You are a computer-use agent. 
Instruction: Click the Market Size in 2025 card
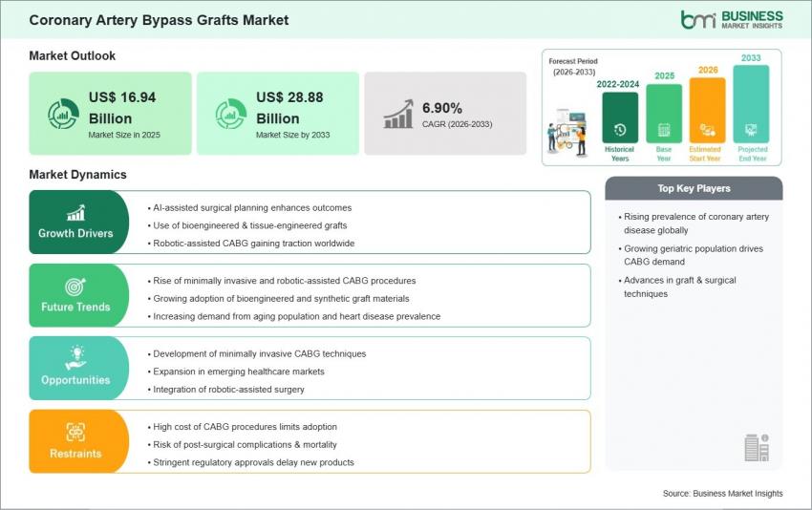pyautogui.click(x=110, y=114)
